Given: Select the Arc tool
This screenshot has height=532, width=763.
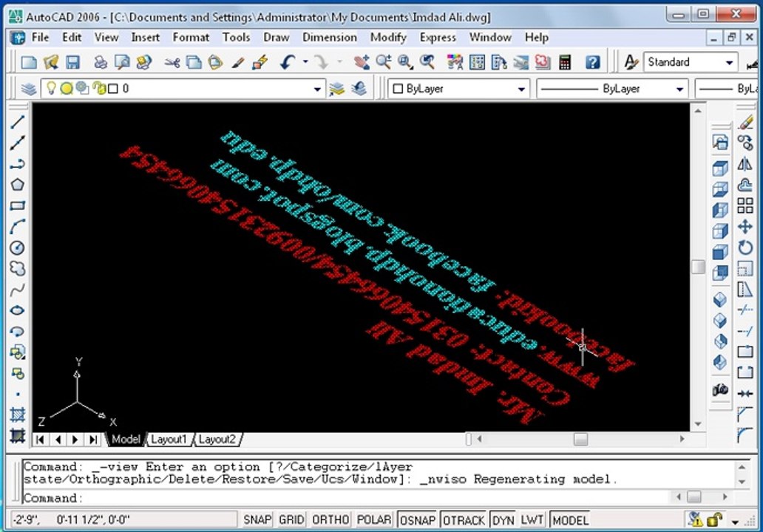Looking at the screenshot, I should pyautogui.click(x=18, y=227).
